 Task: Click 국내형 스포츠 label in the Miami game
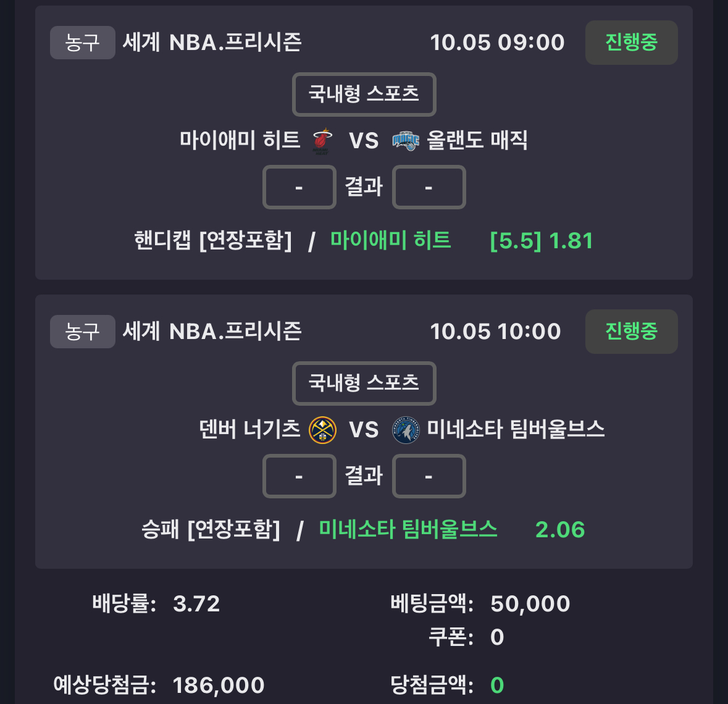(x=364, y=94)
